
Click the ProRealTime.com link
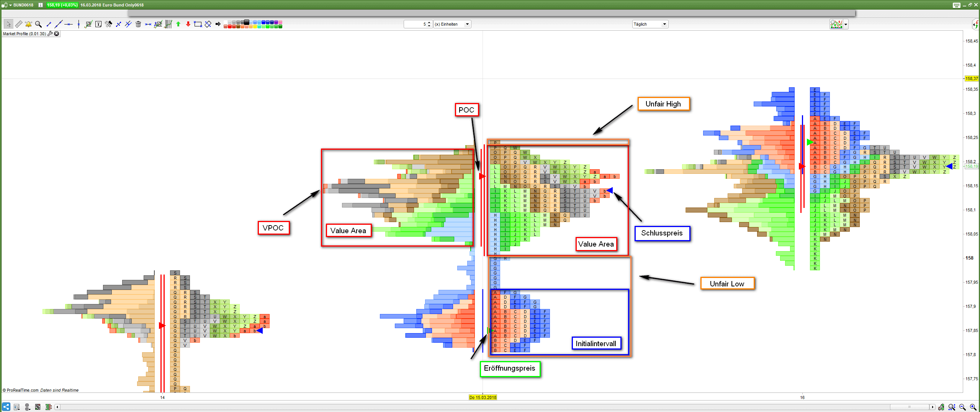tap(23, 390)
